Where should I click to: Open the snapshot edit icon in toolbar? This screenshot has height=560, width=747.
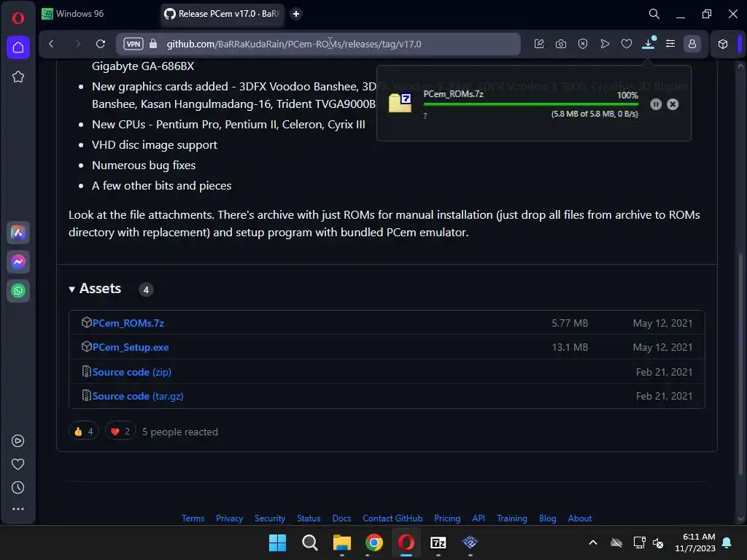pos(539,44)
